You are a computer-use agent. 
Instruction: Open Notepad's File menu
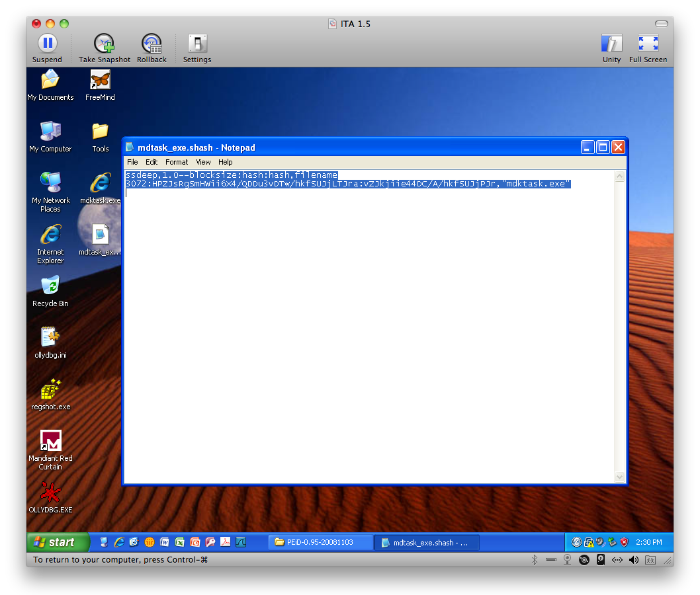(x=132, y=162)
